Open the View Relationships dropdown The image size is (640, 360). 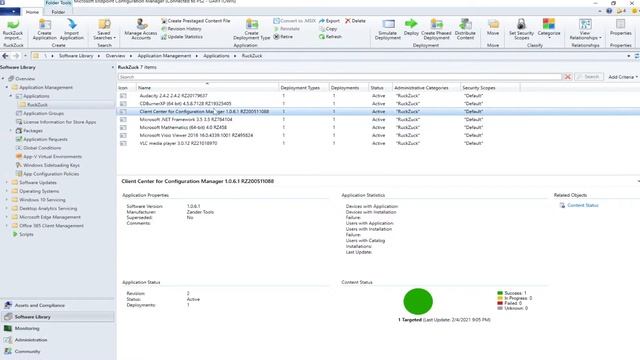[585, 29]
